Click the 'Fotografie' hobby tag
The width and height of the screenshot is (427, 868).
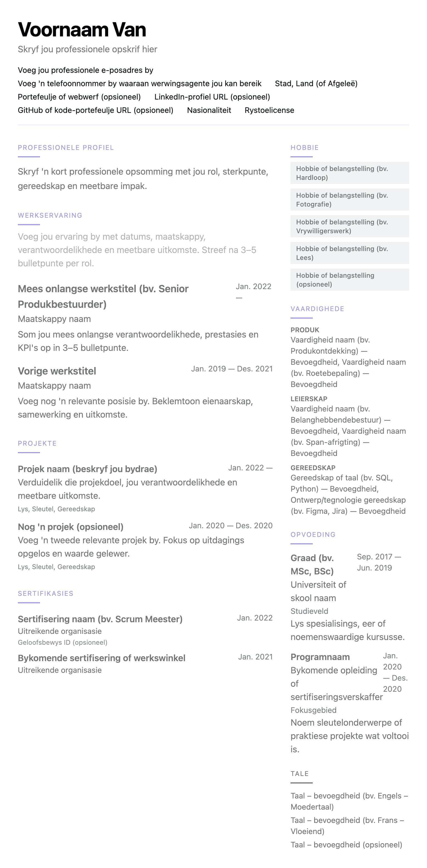pyautogui.click(x=349, y=199)
